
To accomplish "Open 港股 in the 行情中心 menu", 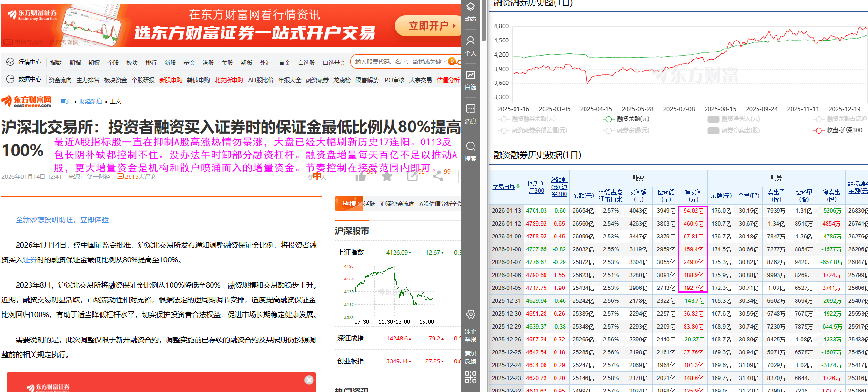I will pyautogui.click(x=208, y=62).
